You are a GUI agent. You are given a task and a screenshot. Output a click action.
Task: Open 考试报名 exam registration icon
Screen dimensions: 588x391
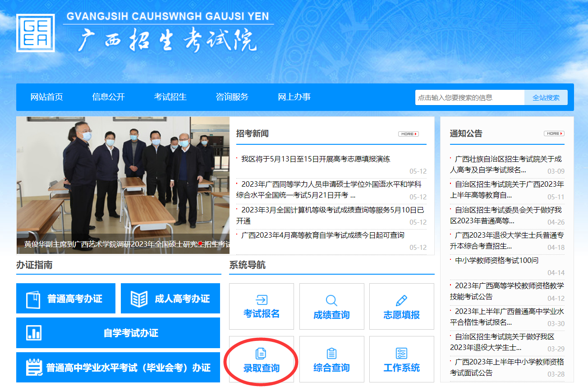coord(262,307)
